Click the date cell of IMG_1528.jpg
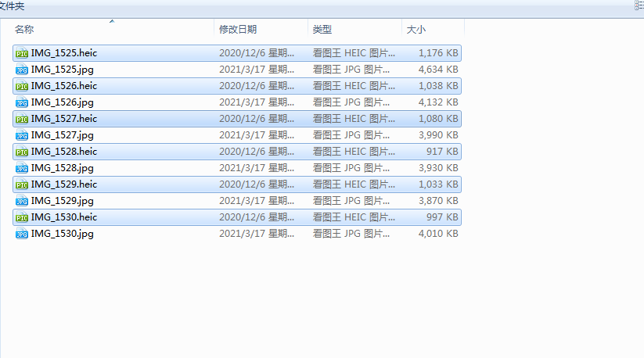The height and width of the screenshot is (358, 644). (257, 168)
